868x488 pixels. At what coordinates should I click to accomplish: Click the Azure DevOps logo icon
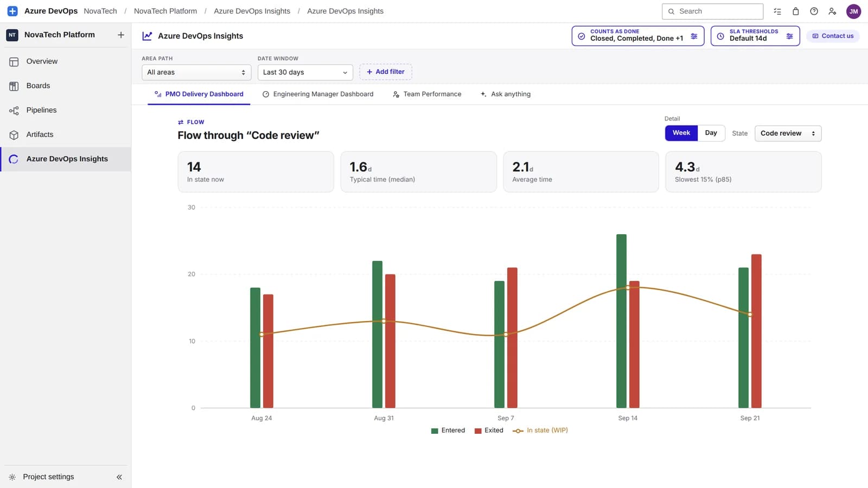click(x=12, y=11)
